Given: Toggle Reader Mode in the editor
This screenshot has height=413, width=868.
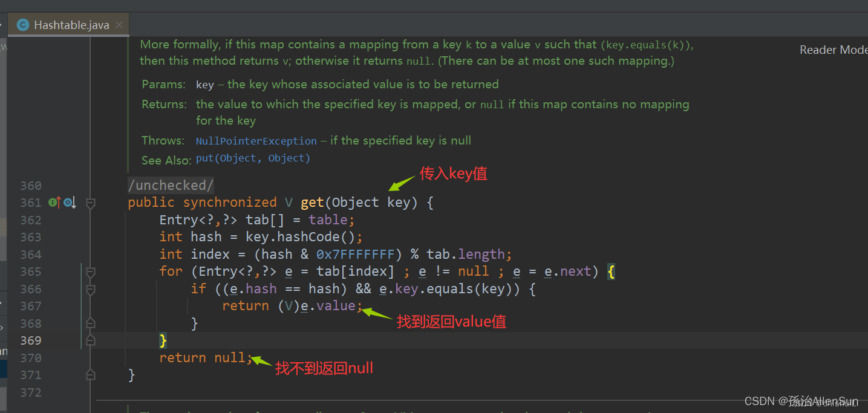Looking at the screenshot, I should coord(834,50).
